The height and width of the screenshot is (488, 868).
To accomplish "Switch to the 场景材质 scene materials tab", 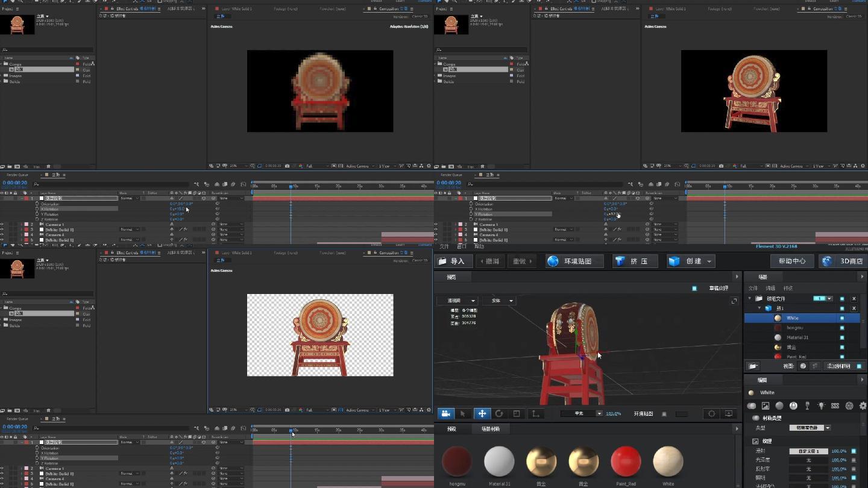I will click(491, 429).
